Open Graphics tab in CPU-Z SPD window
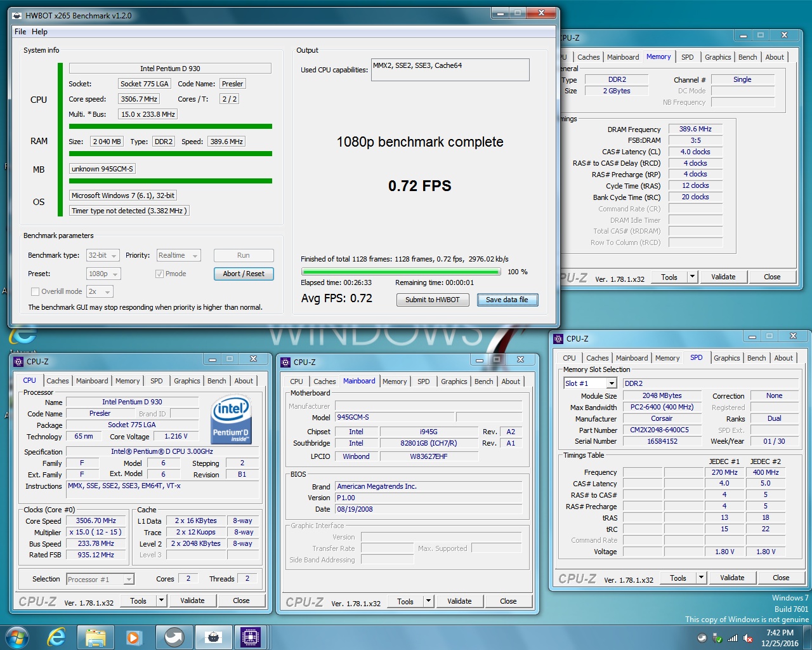Screen dimensions: 812x650 (x=727, y=358)
